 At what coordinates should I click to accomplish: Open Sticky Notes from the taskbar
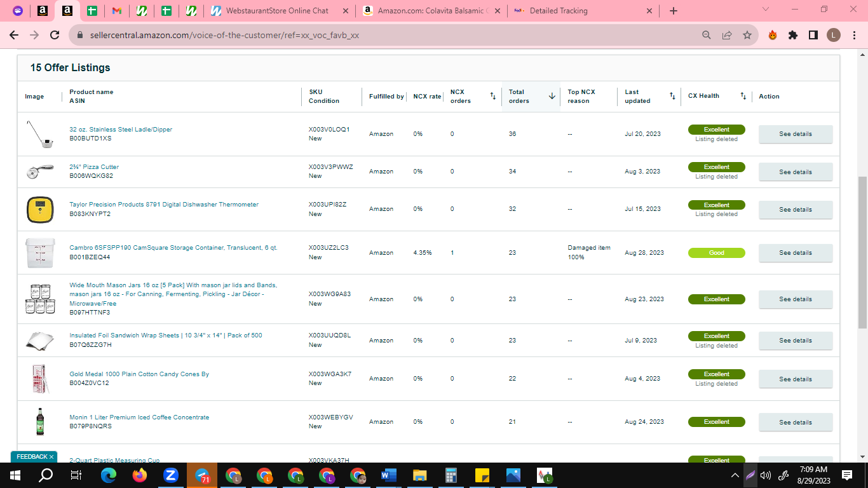pyautogui.click(x=482, y=475)
